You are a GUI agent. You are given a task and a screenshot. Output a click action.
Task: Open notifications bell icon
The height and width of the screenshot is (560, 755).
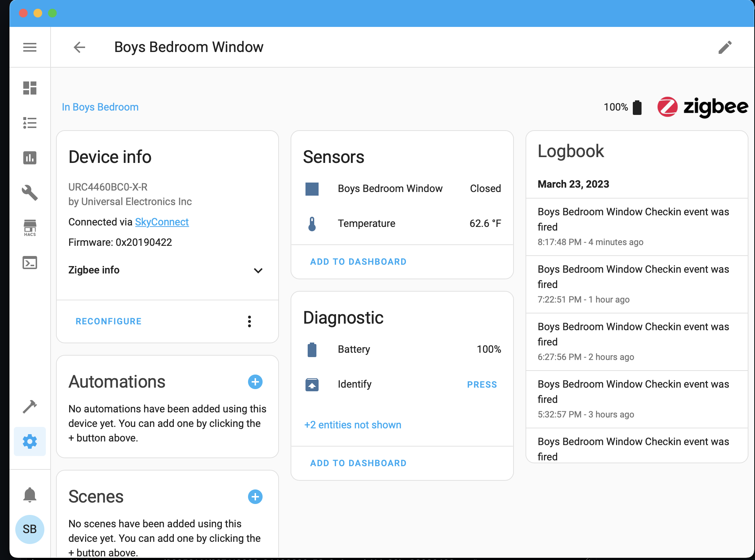click(30, 495)
